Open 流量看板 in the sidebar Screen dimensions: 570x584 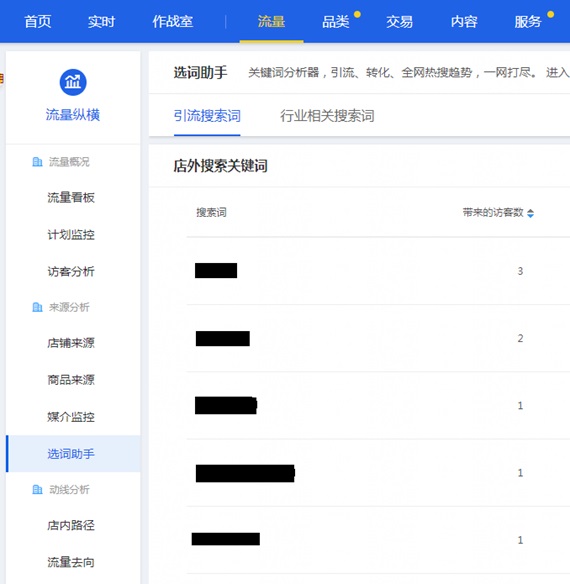click(71, 197)
